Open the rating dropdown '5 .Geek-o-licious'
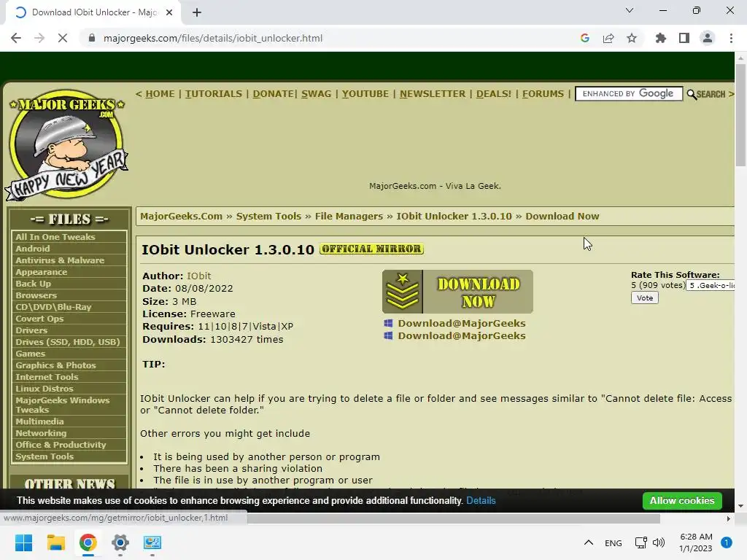Screen dimensions: 747x560 pos(711,285)
